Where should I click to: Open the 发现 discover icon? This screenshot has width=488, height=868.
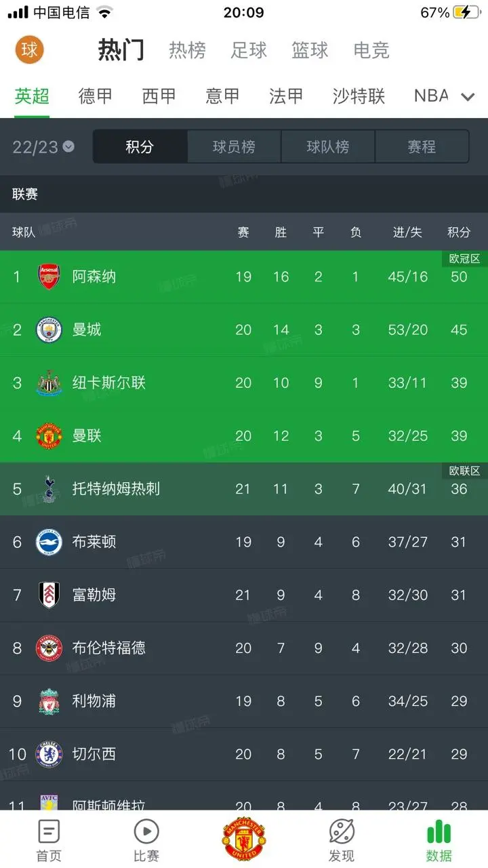(x=342, y=831)
